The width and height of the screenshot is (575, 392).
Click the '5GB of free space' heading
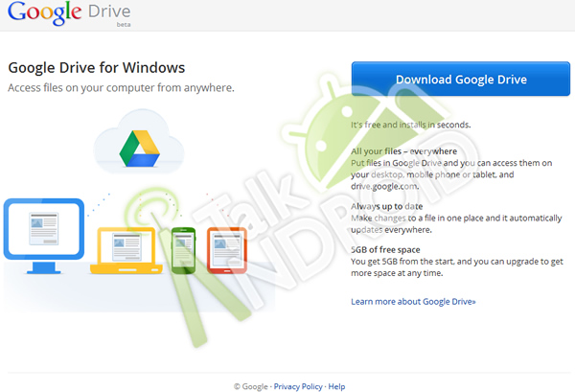tap(385, 250)
